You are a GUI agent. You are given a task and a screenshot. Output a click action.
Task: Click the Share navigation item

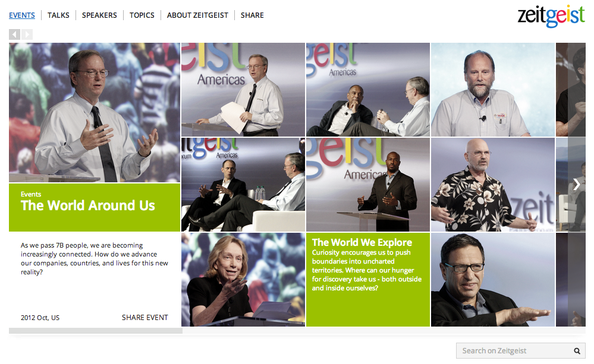[x=252, y=15]
